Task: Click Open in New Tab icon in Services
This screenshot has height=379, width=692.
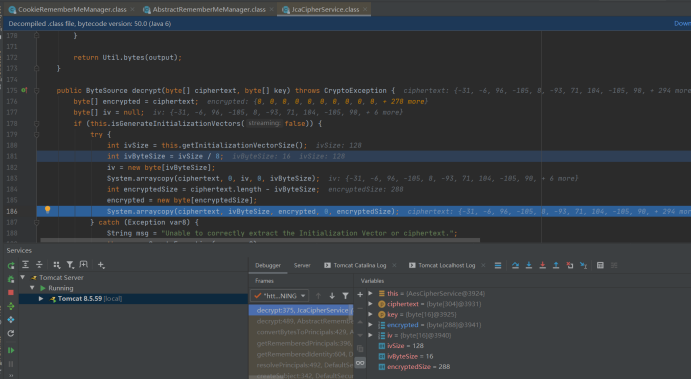Action: tap(83, 265)
